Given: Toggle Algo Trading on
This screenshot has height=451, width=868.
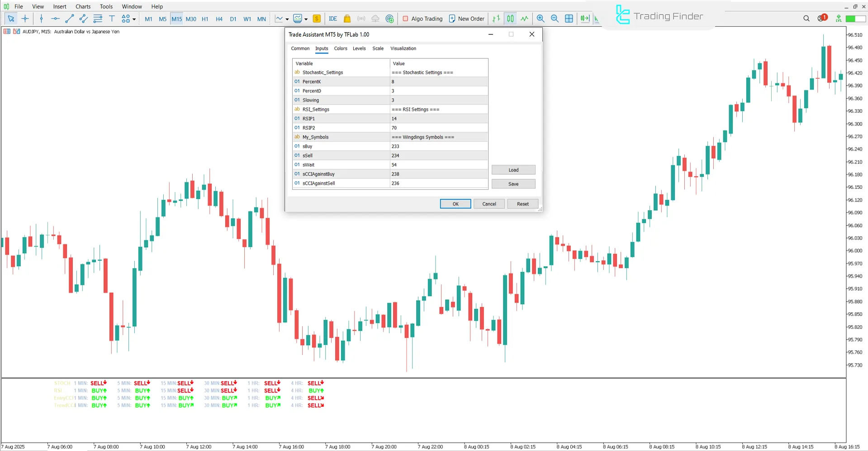Looking at the screenshot, I should pos(422,19).
